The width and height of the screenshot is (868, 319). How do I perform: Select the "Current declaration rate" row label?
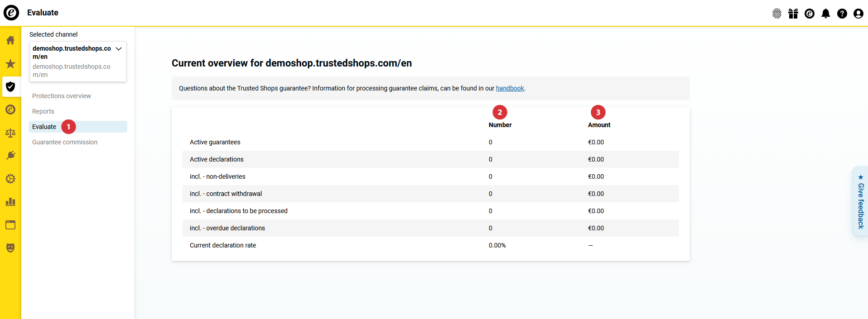click(223, 245)
